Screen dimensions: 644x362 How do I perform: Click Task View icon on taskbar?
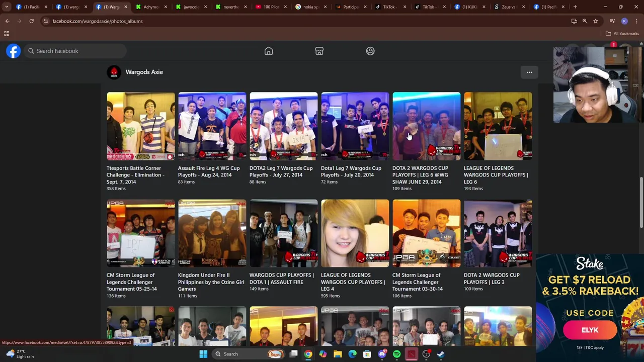pos(294,354)
